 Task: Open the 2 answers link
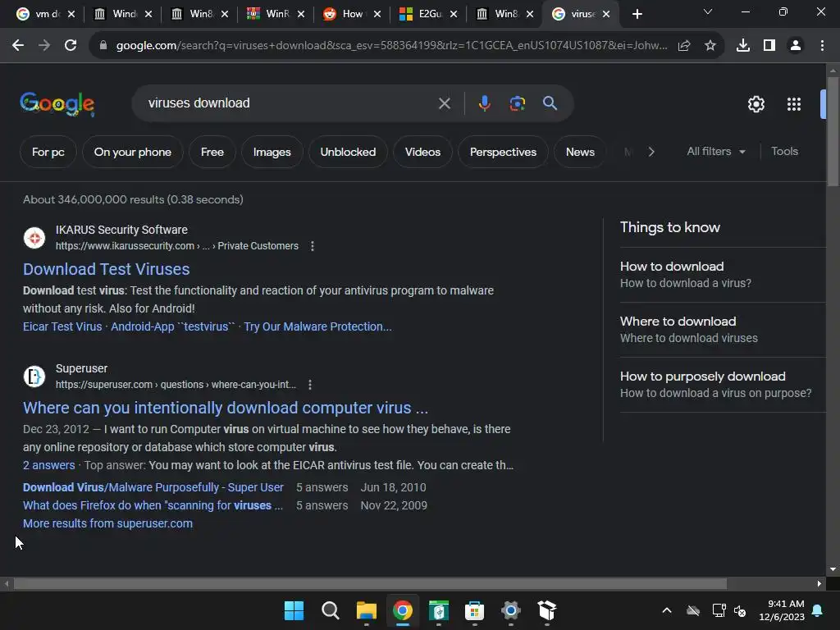click(x=48, y=466)
